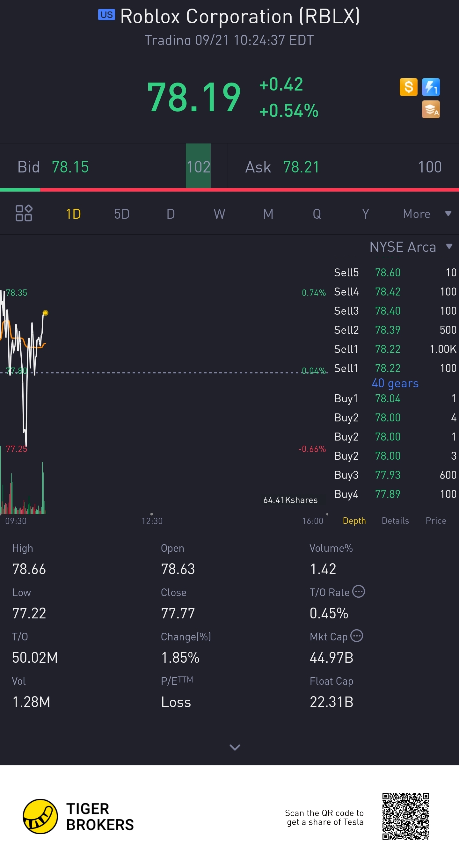Tap the Open value 78.63
Viewport: 459px width, 868px height.
pyautogui.click(x=178, y=569)
